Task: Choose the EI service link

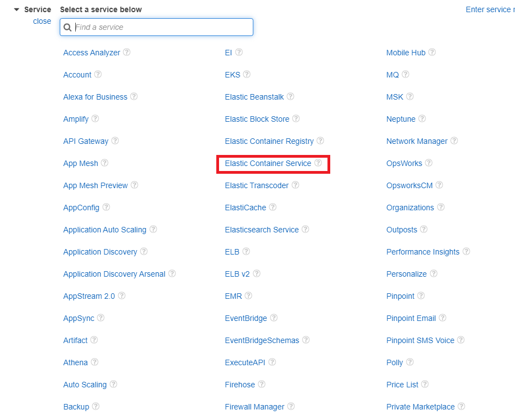Action: coord(228,53)
